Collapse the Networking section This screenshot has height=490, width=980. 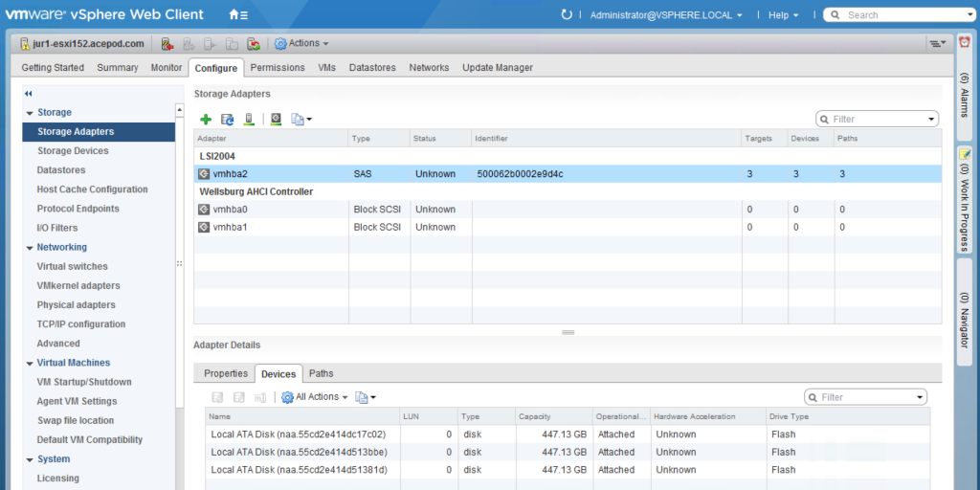(x=30, y=248)
